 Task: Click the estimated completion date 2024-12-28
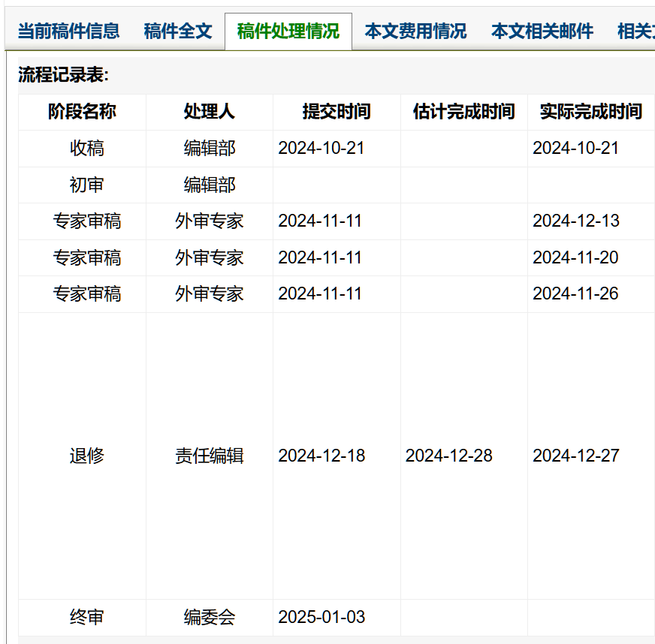point(448,456)
